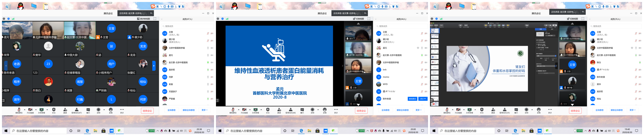
Task: Switch layout using 演讲者视图 button
Action: tap(144, 19)
